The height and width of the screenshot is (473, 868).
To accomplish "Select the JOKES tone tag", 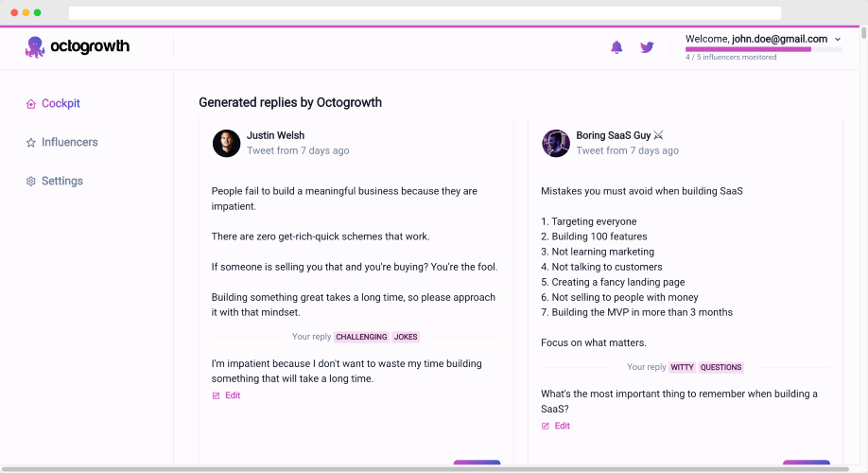I will (x=406, y=337).
